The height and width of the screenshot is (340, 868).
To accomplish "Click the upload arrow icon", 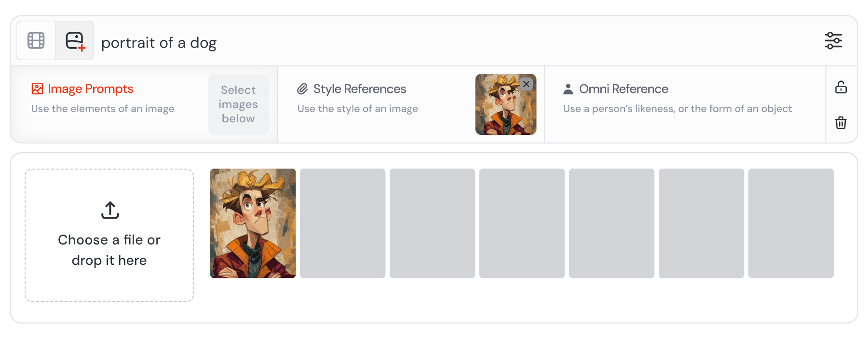I will (x=110, y=210).
